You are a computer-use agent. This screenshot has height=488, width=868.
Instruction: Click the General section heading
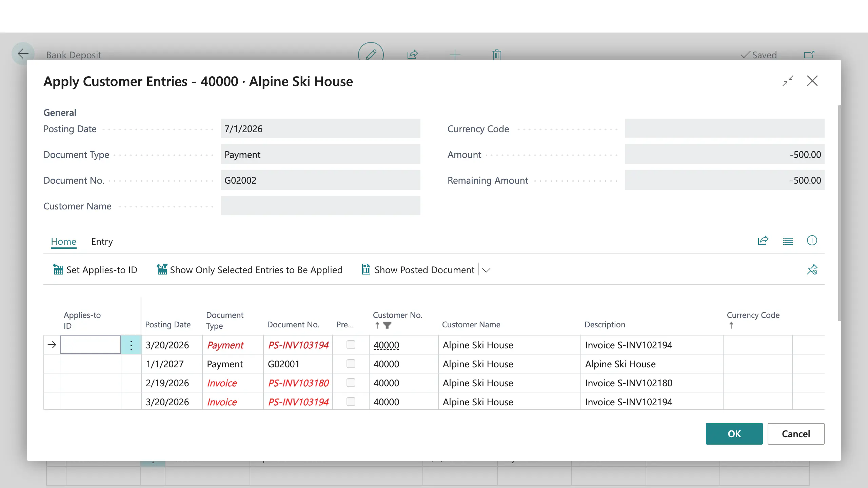pyautogui.click(x=60, y=113)
